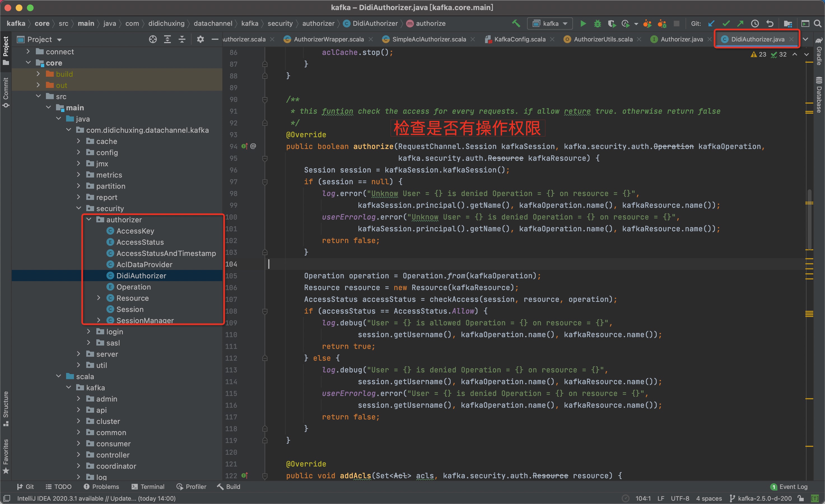This screenshot has height=504, width=825.
Task: Click Git commit checkmark icon
Action: [726, 24]
